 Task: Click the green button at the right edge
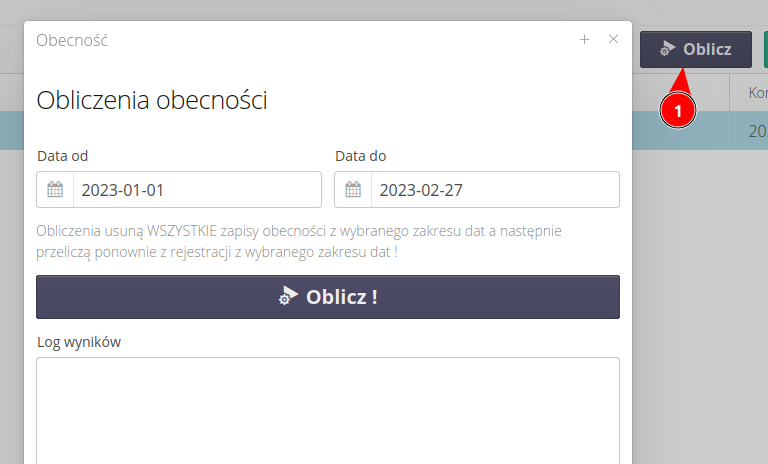click(x=765, y=49)
